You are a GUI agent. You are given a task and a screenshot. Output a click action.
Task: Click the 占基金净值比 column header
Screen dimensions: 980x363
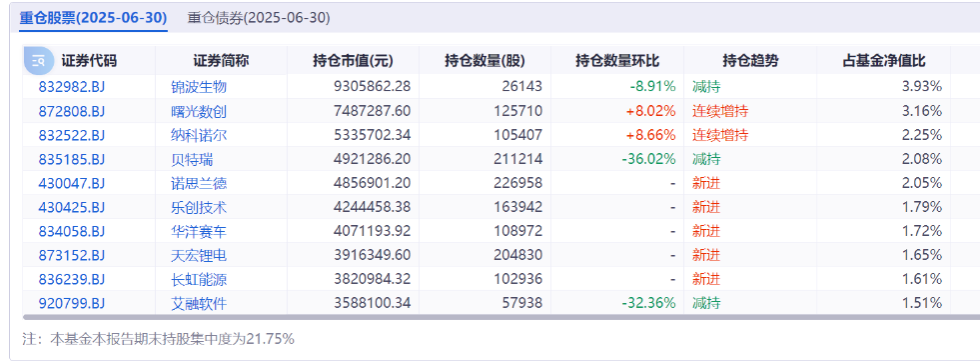883,61
